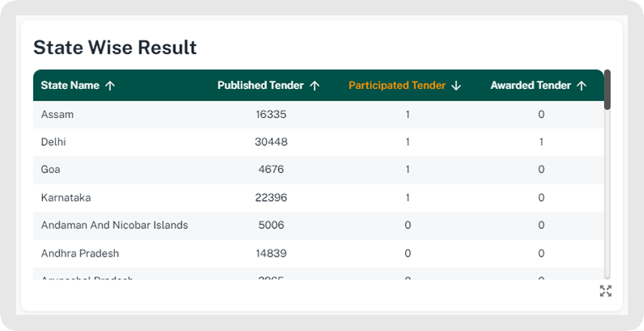Click Delhi's published tender value 30448
Viewport: 644px width, 331px height.
pyautogui.click(x=271, y=142)
